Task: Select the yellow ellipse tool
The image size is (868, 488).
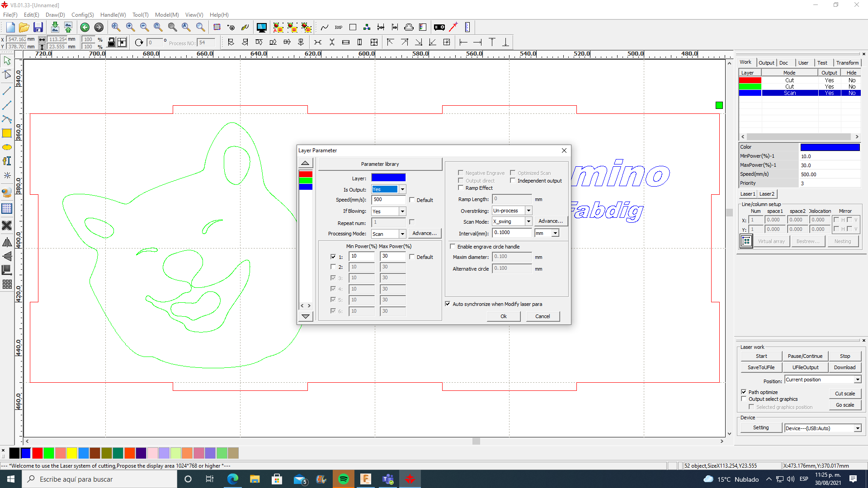Action: tap(7, 147)
